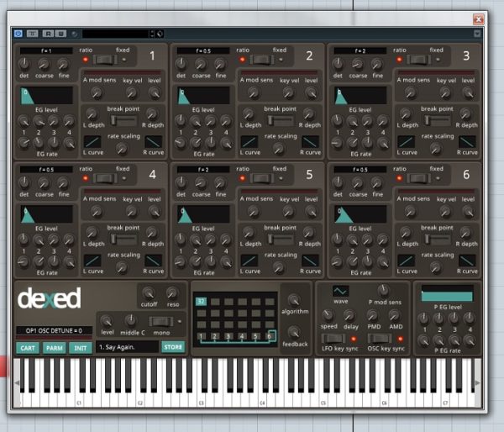Click operator 1 det knob
The height and width of the screenshot is (432, 504).
pos(24,64)
